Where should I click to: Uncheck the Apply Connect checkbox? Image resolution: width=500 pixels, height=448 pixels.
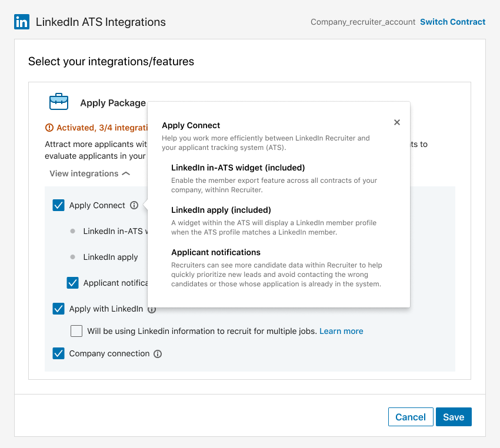pyautogui.click(x=59, y=205)
